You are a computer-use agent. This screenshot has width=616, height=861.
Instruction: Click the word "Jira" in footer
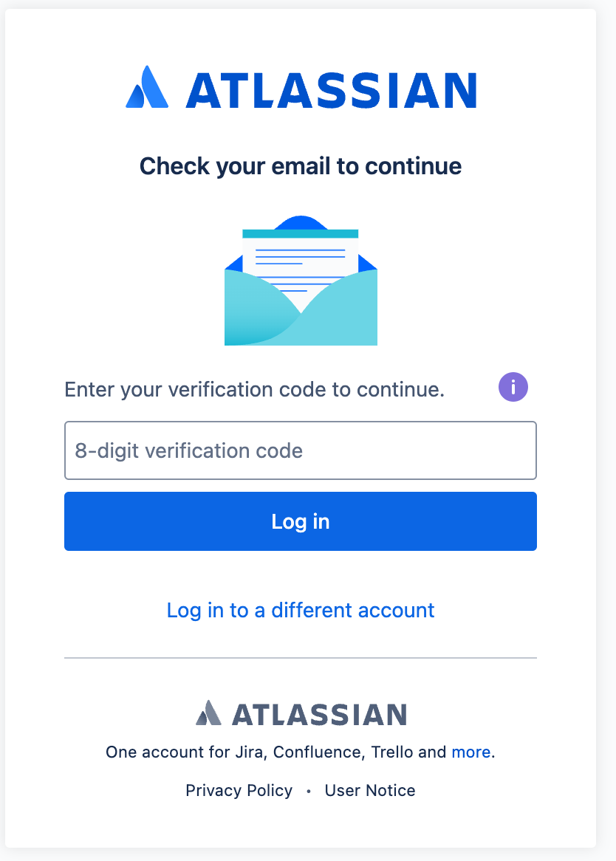[252, 752]
